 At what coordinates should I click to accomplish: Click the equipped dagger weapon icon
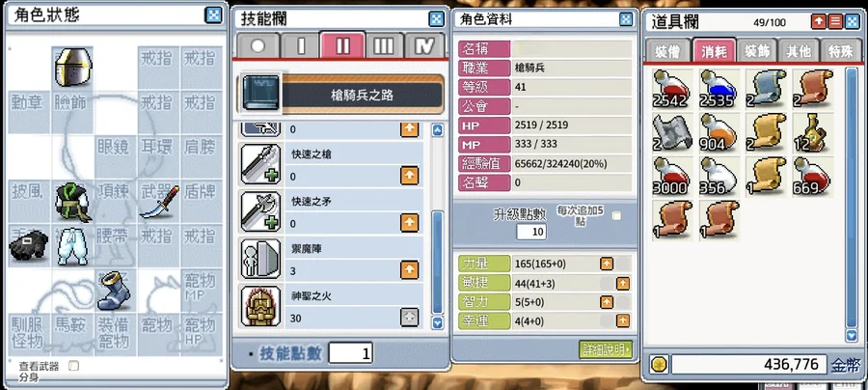[x=160, y=202]
